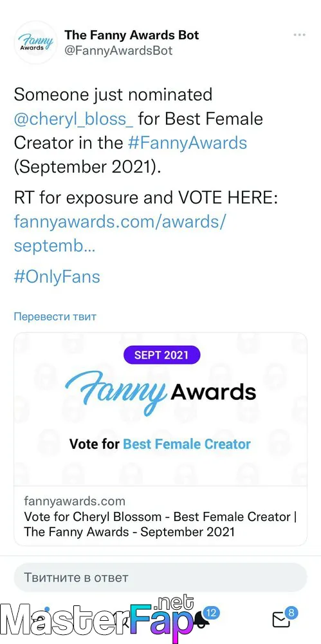Focus the Твитните в ответ reply field

click(161, 578)
